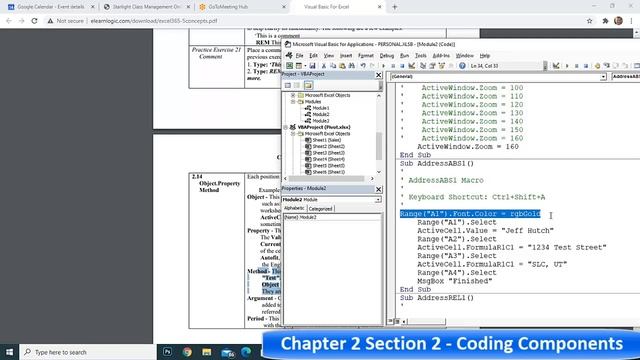
Task: Open the Help menu in VBA editor
Action: click(x=484, y=56)
